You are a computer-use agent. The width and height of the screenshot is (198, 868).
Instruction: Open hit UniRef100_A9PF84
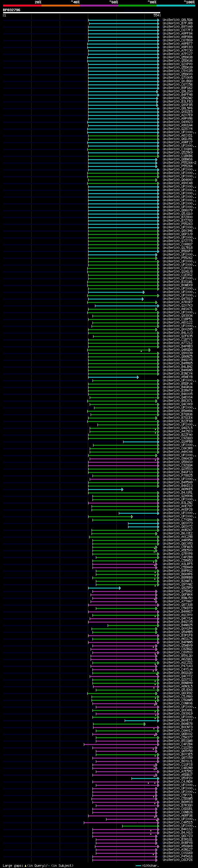[x=178, y=33]
